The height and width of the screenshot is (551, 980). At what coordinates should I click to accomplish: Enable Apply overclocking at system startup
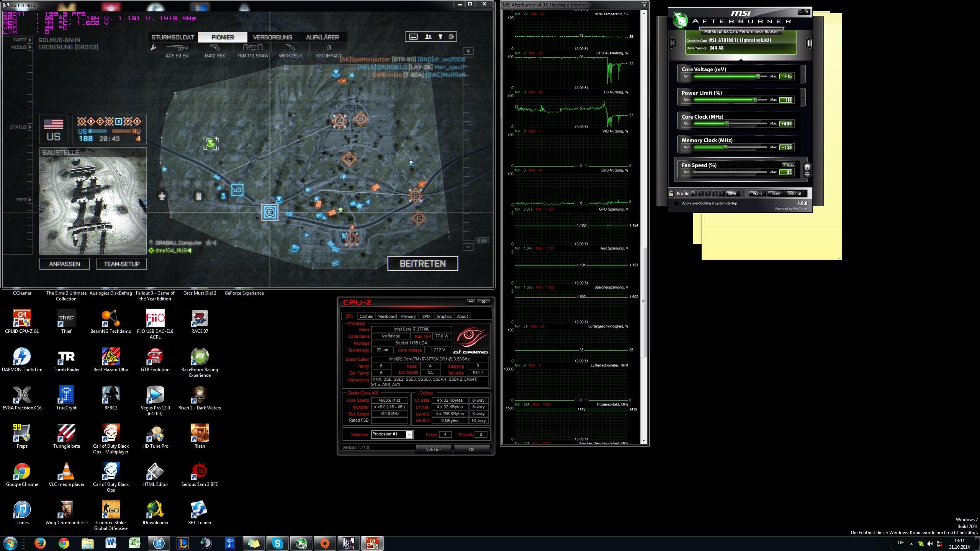676,203
